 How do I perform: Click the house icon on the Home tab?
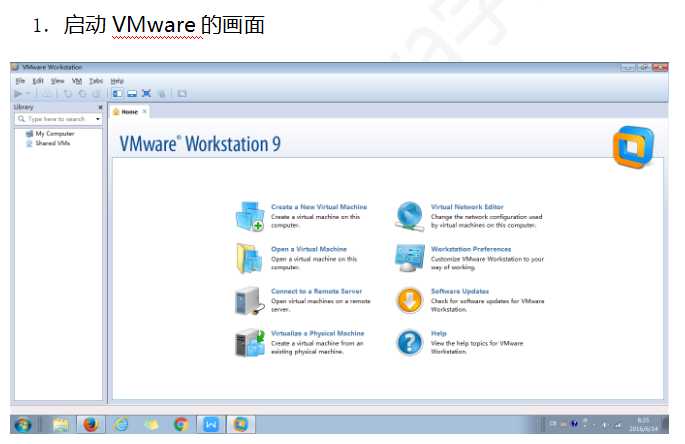[x=116, y=112]
